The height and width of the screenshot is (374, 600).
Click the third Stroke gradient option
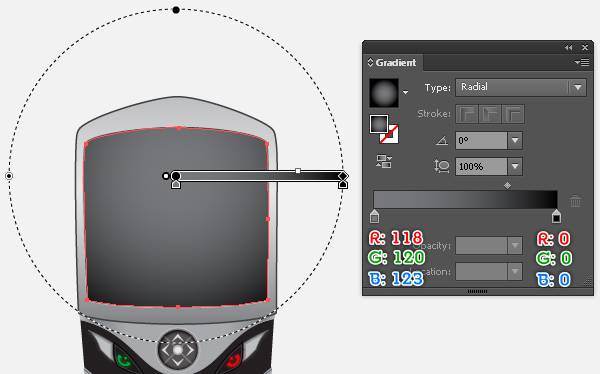(513, 114)
